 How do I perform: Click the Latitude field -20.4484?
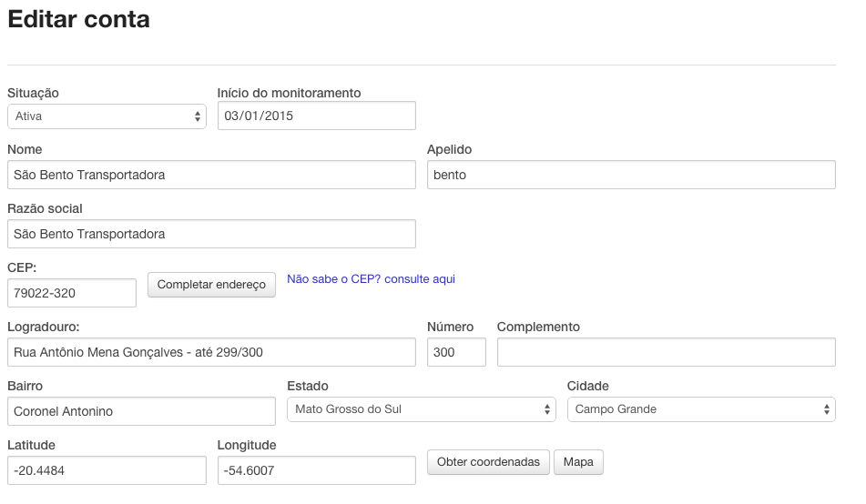[107, 470]
